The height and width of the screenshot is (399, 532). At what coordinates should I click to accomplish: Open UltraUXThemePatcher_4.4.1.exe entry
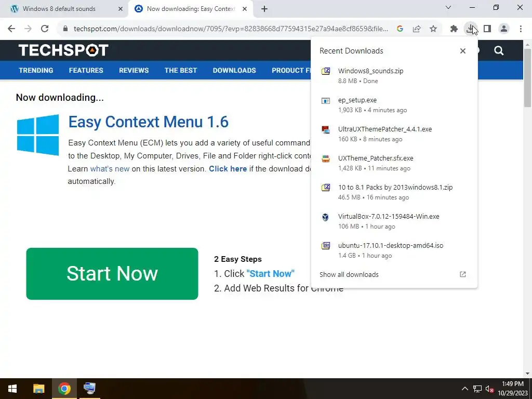point(394,134)
